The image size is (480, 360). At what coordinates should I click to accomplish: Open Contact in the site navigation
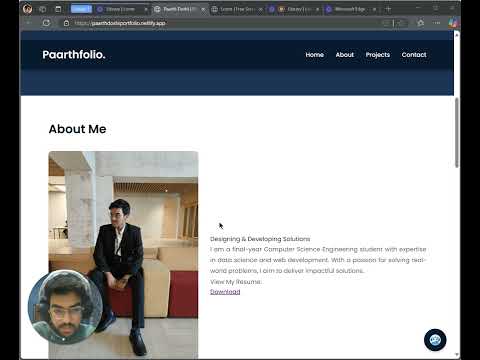[x=414, y=55]
